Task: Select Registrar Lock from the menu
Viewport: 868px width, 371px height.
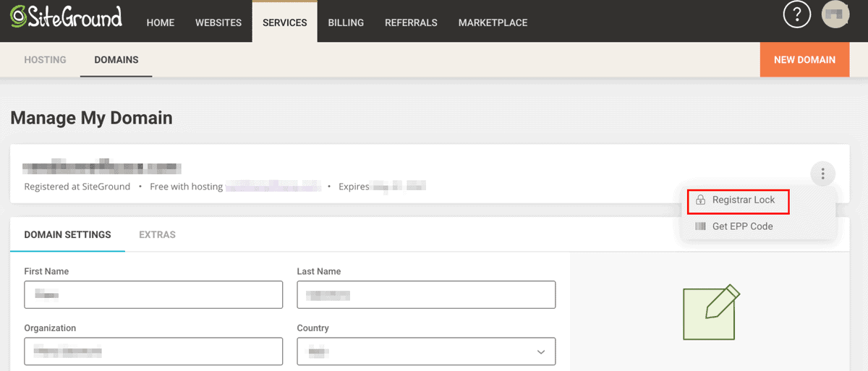Action: click(x=743, y=200)
